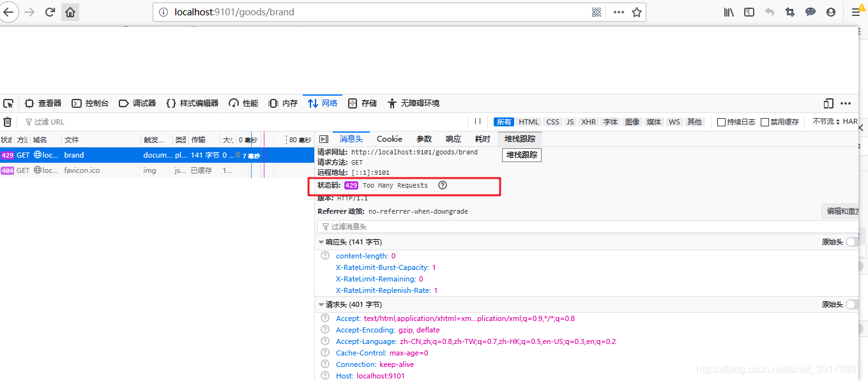The image size is (868, 381).
Task: Filter requests by HTML
Action: tap(529, 122)
